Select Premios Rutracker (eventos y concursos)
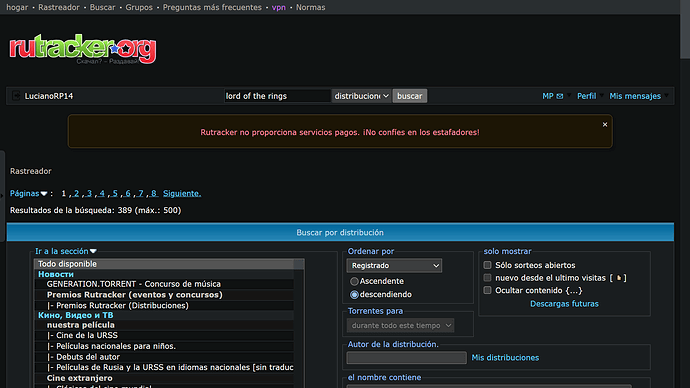Viewport: 690px width, 388px height. pos(164,295)
